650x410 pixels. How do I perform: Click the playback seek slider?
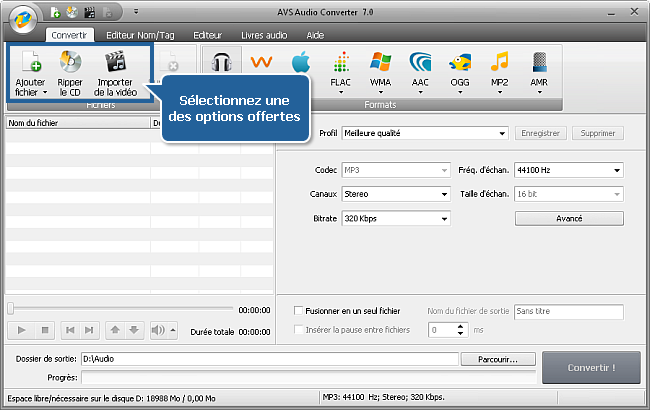[120, 309]
